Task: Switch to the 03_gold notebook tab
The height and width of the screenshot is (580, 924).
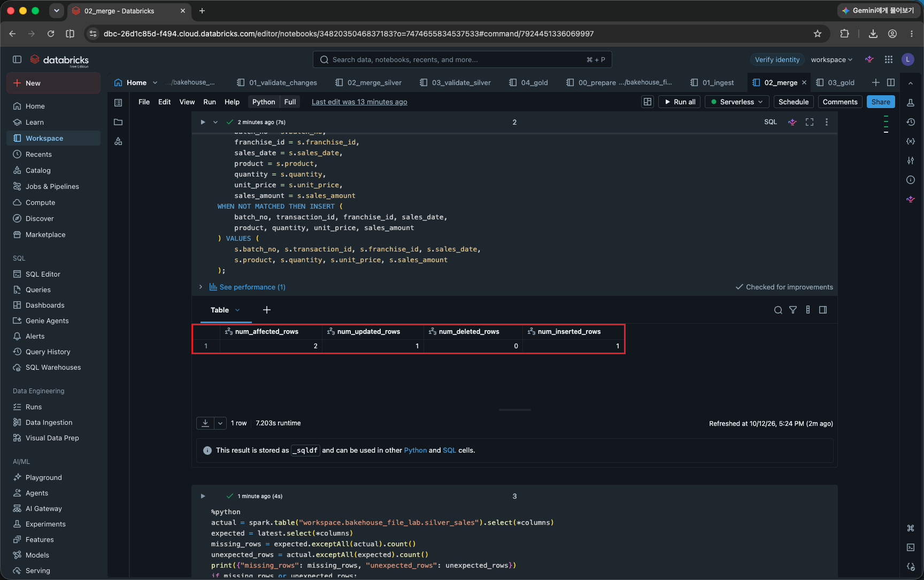Action: (836, 82)
